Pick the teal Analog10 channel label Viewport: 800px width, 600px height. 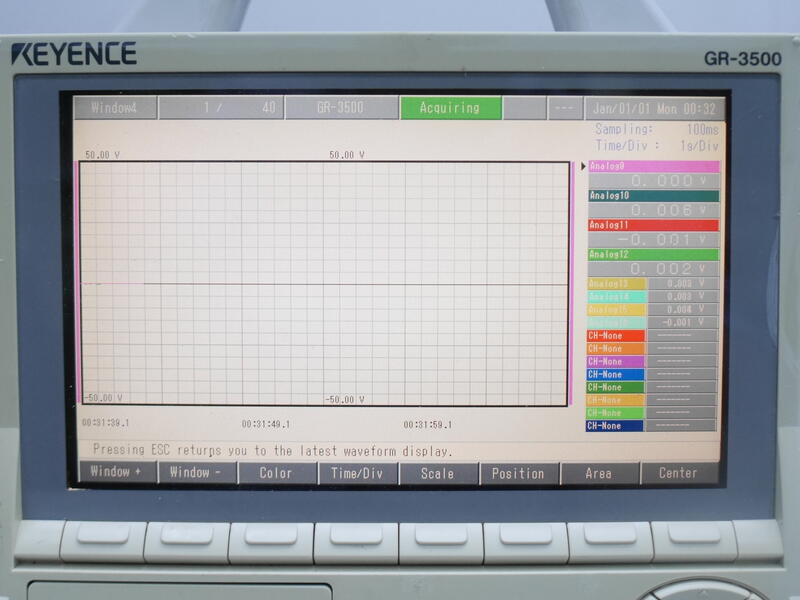(x=653, y=196)
